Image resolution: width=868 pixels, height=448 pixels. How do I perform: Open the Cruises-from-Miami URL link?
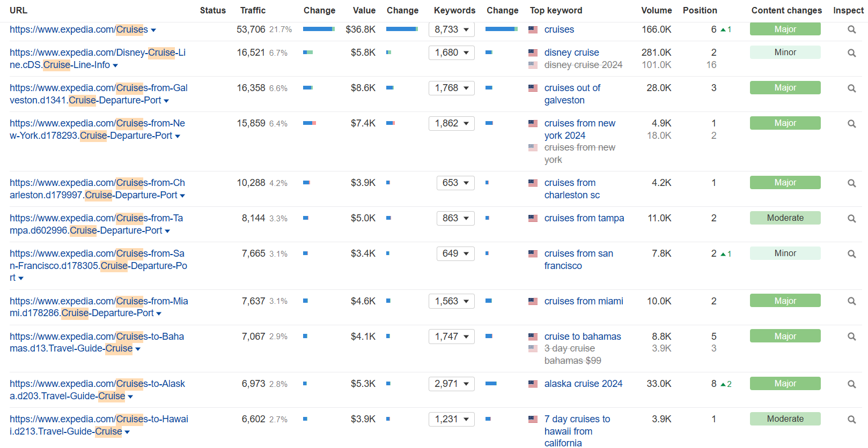pyautogui.click(x=99, y=307)
